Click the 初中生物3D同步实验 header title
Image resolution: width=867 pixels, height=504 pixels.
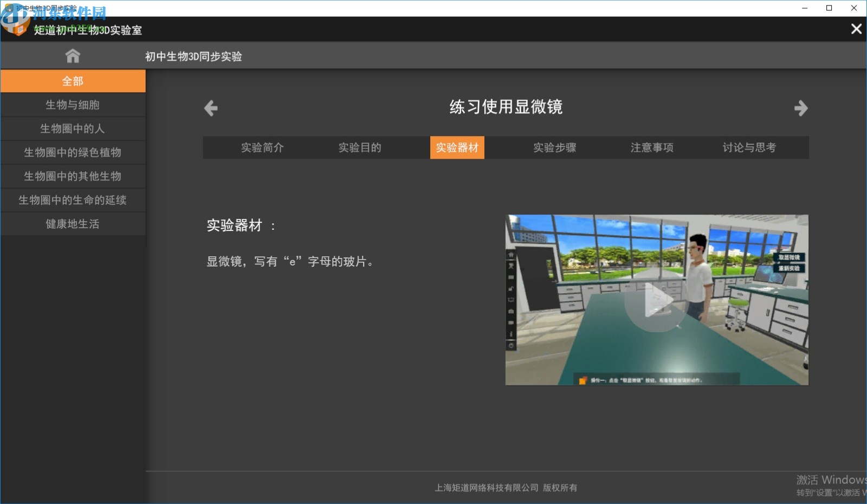[x=193, y=57]
